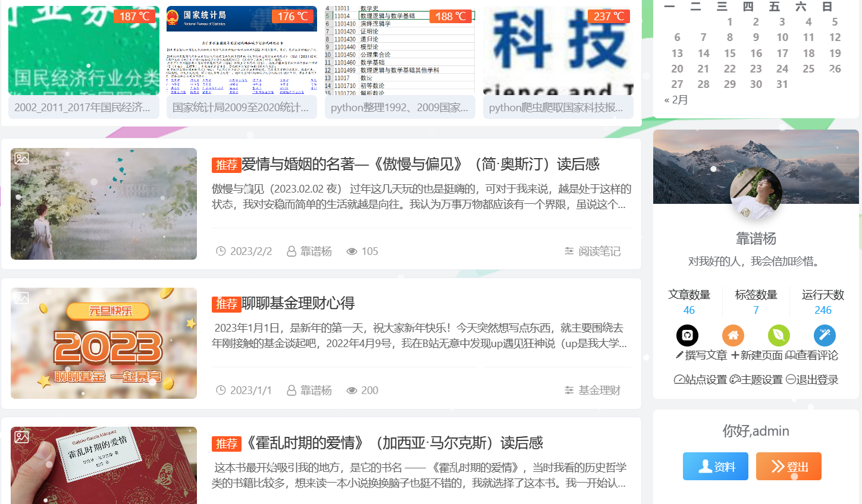Click calendar date 26
The image size is (862, 504).
(x=835, y=68)
